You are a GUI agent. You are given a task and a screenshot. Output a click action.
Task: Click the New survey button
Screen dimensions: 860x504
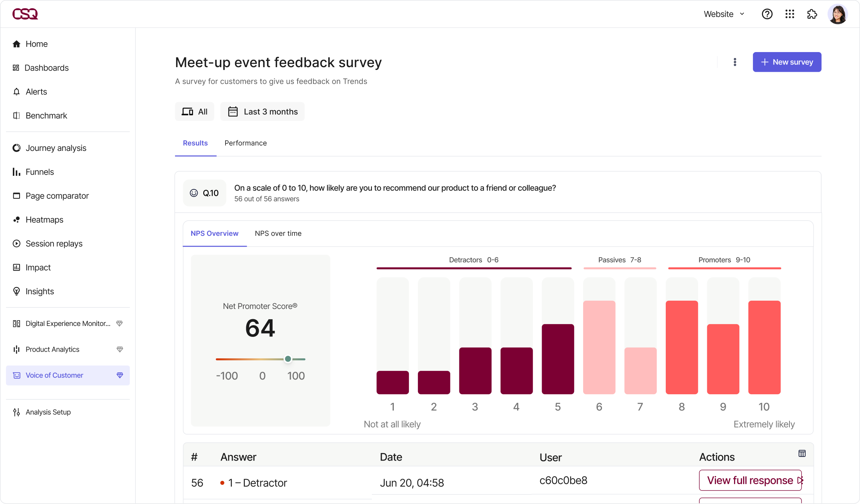(x=786, y=62)
